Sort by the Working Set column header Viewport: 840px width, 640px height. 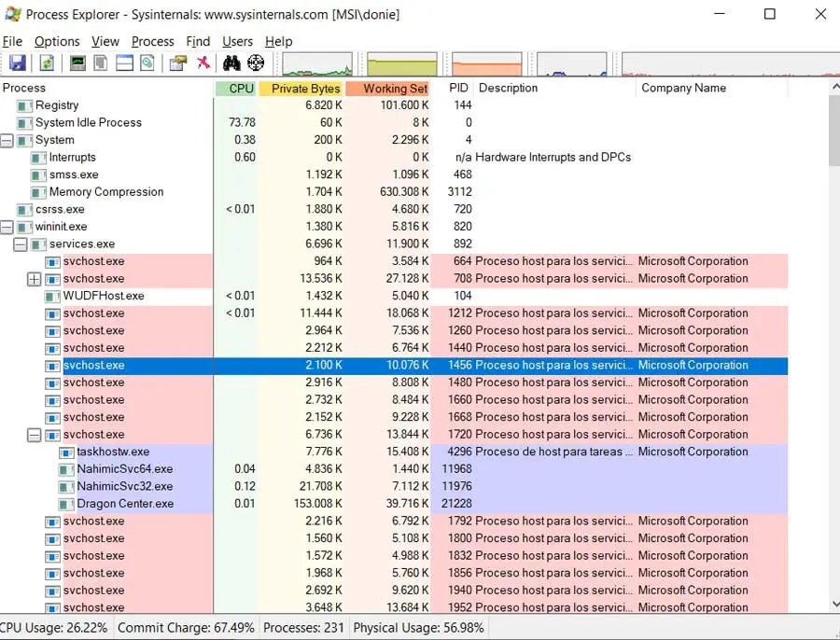[x=388, y=89]
